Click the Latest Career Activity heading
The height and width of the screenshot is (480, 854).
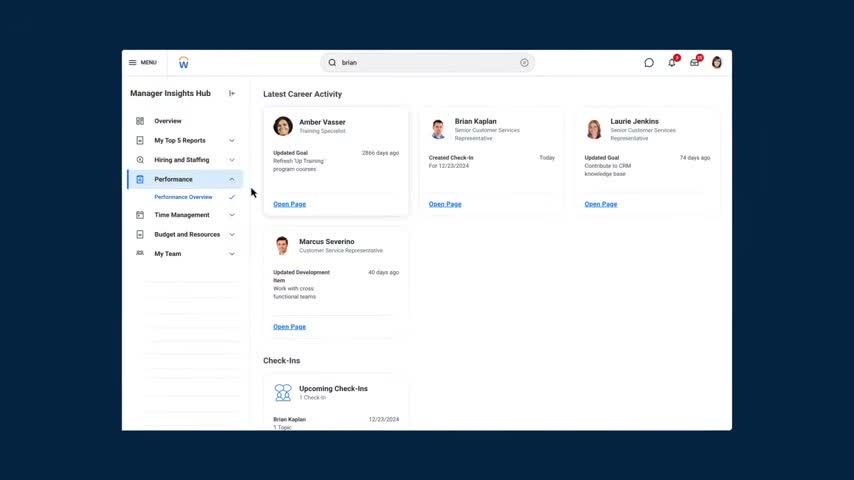302,94
